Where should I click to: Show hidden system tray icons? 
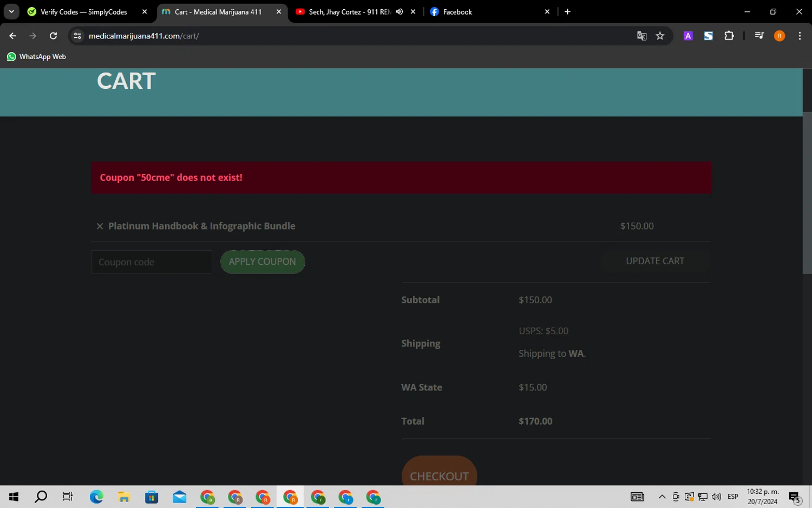tap(662, 497)
